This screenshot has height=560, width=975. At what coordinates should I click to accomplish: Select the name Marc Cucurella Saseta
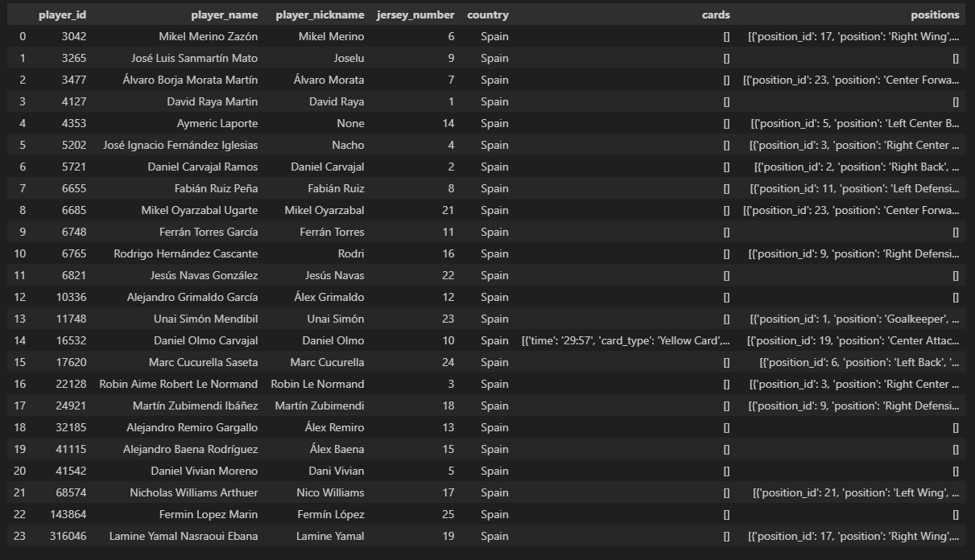[204, 362]
